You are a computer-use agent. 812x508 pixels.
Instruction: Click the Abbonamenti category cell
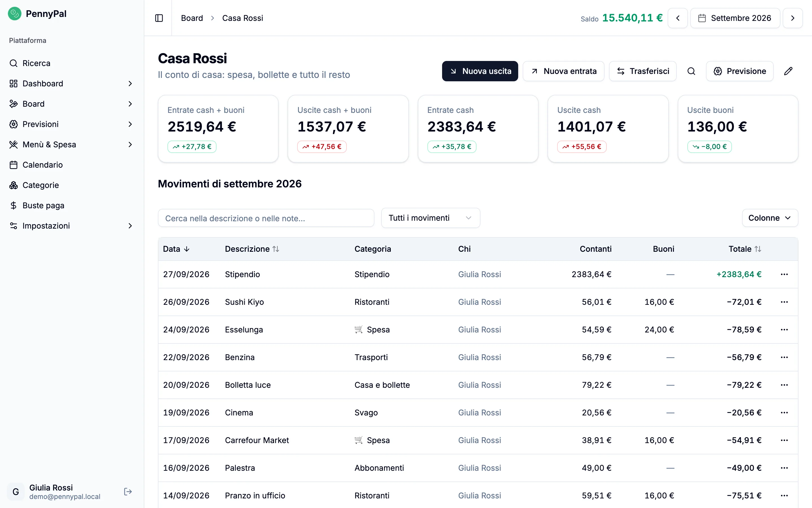tap(379, 468)
